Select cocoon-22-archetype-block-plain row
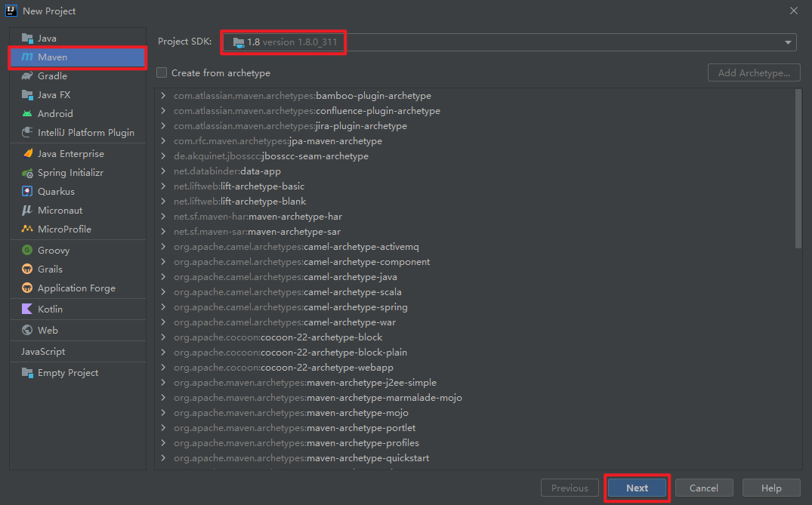This screenshot has width=812, height=505. tap(474, 353)
